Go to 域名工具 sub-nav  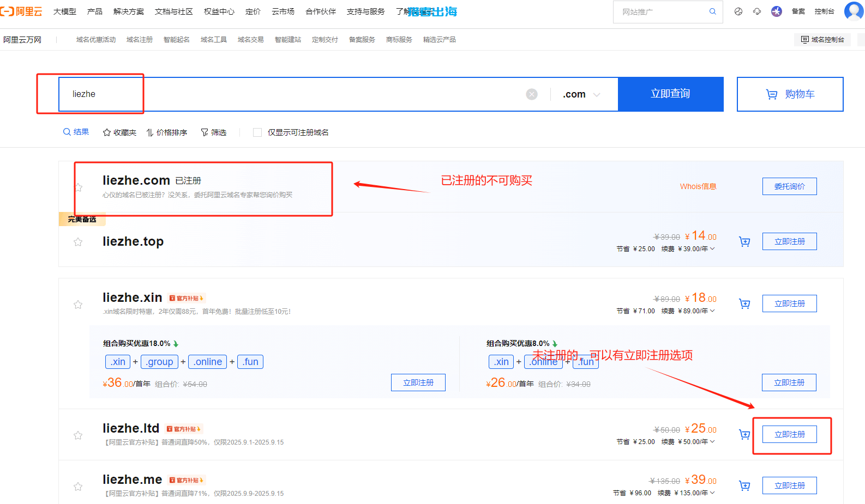point(214,40)
